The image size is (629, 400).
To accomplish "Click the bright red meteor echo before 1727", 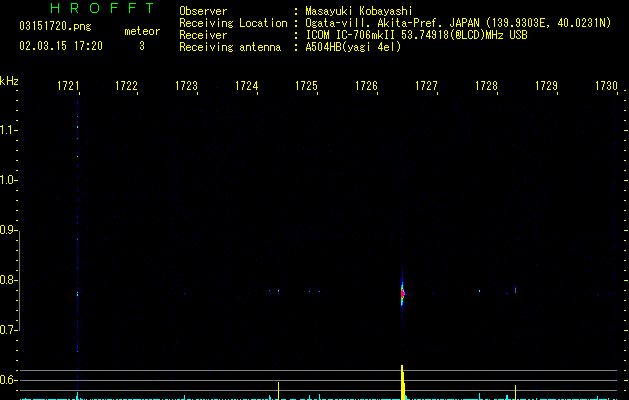I will (x=403, y=294).
